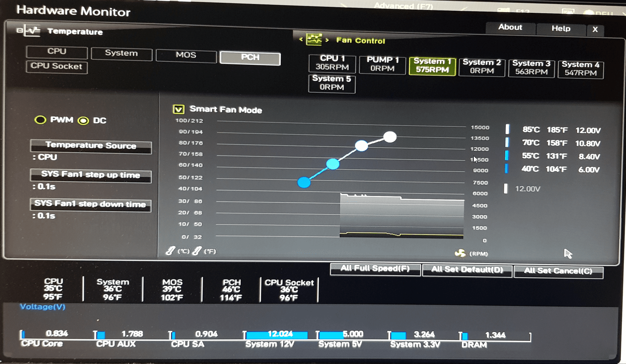Click the 40°C fan curve point
The width and height of the screenshot is (626, 364).
(304, 182)
